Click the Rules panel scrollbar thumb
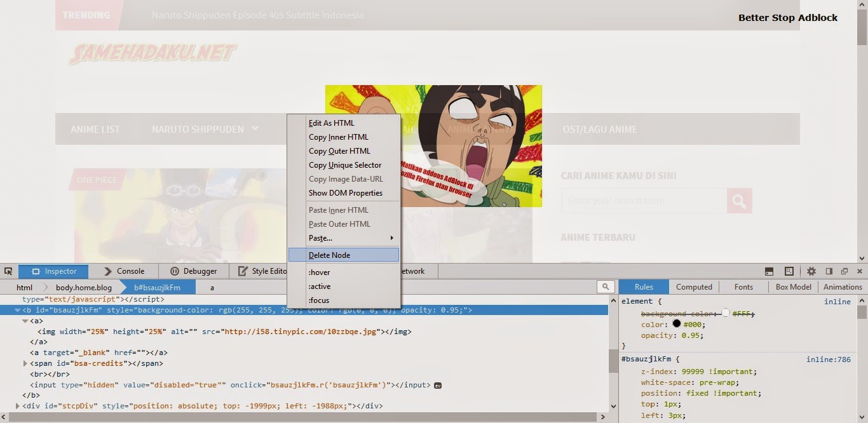This screenshot has height=423, width=868. [862, 312]
